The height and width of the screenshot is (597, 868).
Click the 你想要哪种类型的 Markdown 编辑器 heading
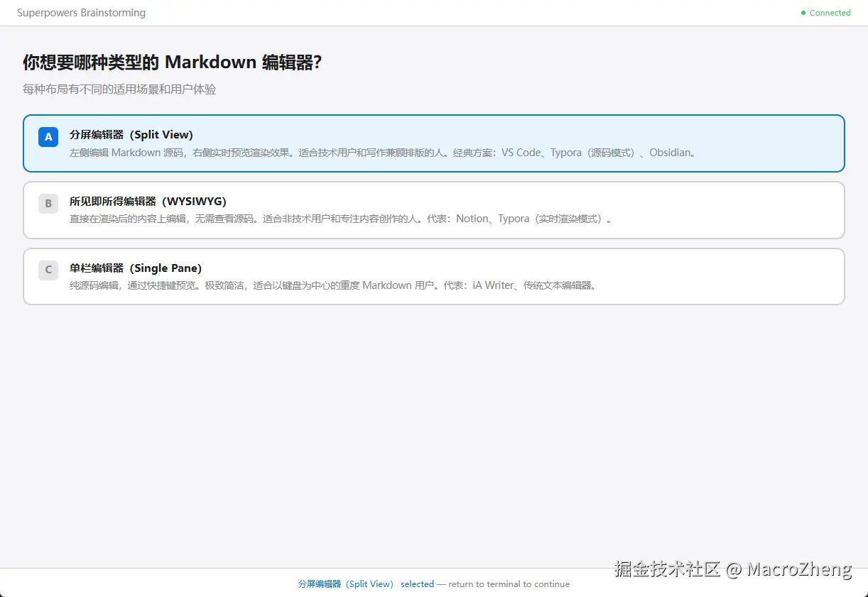coord(173,62)
